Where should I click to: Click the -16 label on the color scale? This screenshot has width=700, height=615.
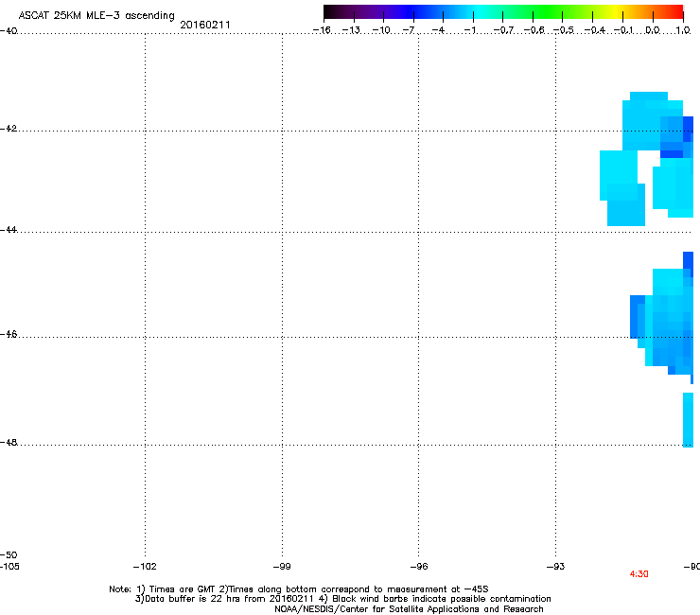(322, 30)
